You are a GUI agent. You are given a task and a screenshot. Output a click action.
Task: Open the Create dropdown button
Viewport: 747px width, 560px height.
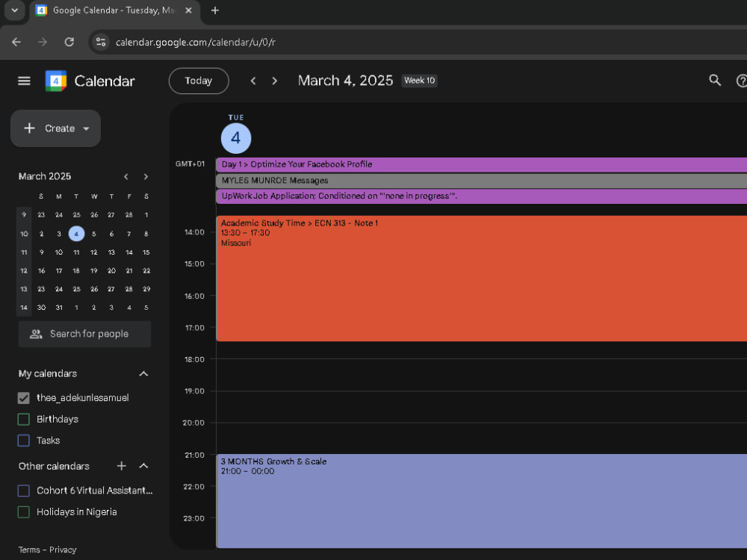pyautogui.click(x=55, y=128)
